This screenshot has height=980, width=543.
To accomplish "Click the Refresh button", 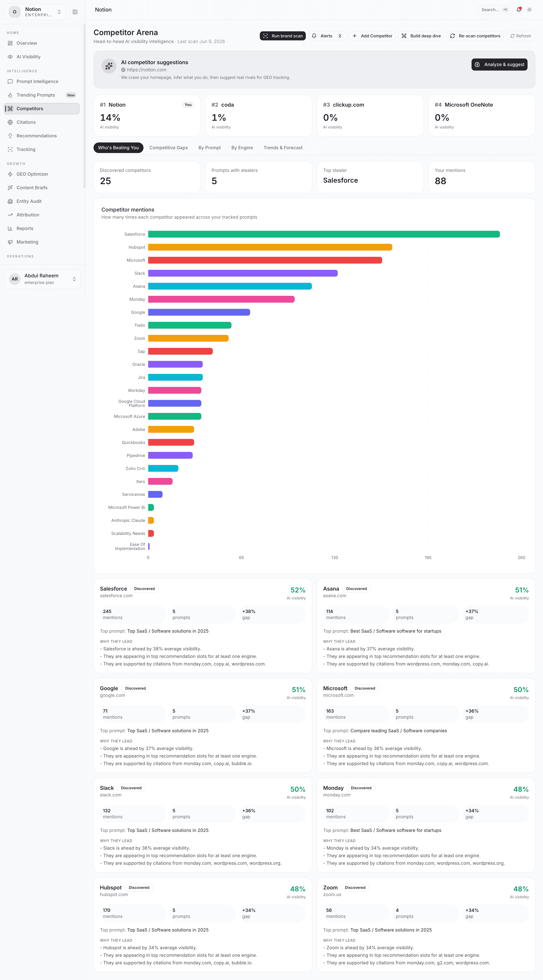I will pos(521,36).
